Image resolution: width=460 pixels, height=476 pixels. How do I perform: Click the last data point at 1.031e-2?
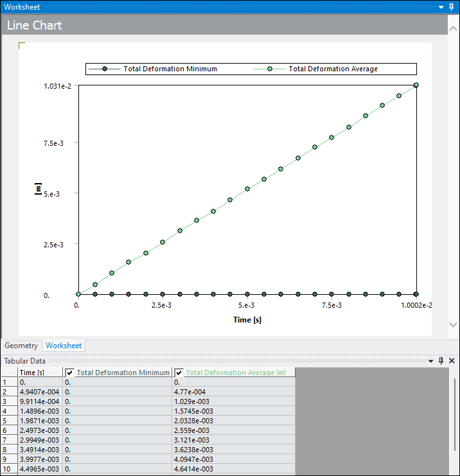click(416, 85)
